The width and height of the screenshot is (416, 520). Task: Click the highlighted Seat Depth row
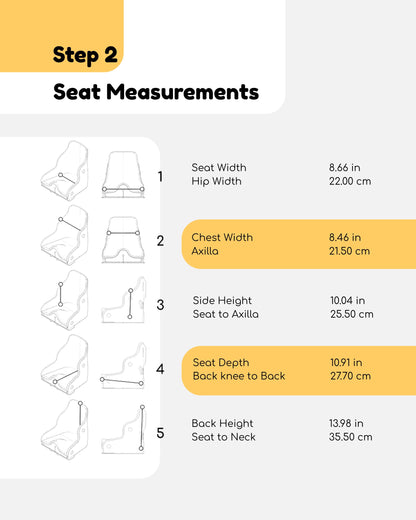(299, 370)
